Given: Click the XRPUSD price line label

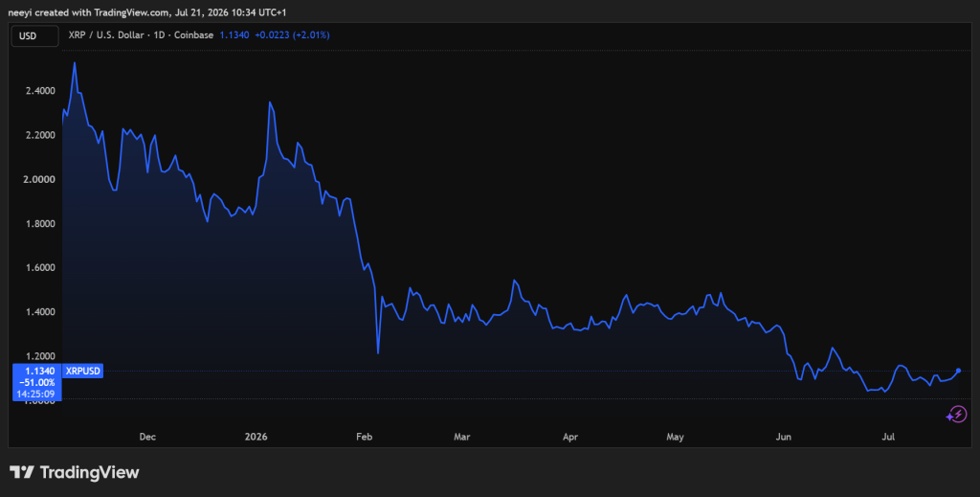Looking at the screenshot, I should pos(82,371).
